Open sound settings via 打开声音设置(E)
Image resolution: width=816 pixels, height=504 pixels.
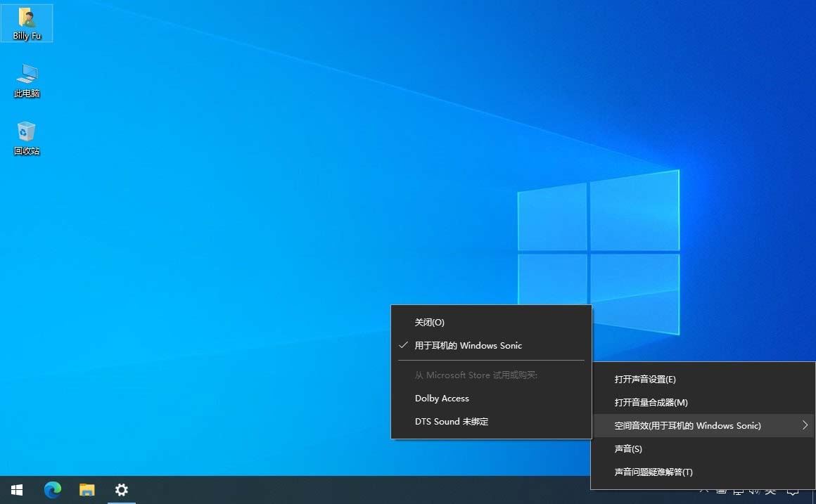[645, 379]
